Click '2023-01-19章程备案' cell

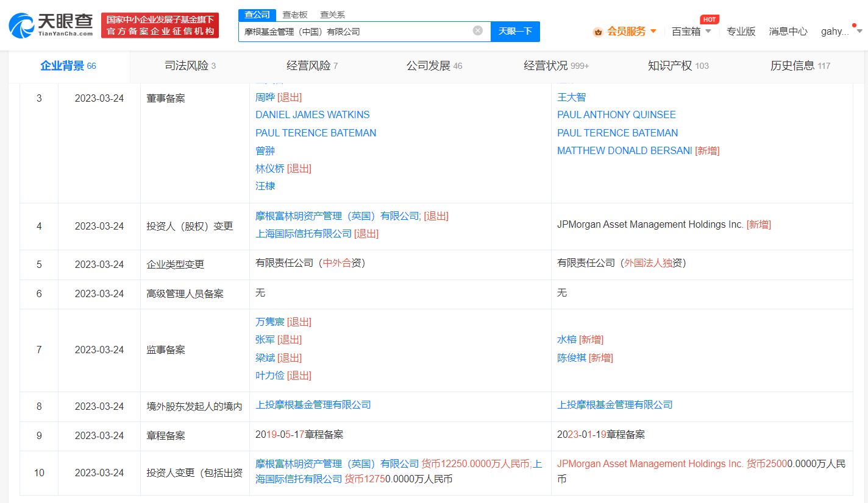click(x=601, y=435)
